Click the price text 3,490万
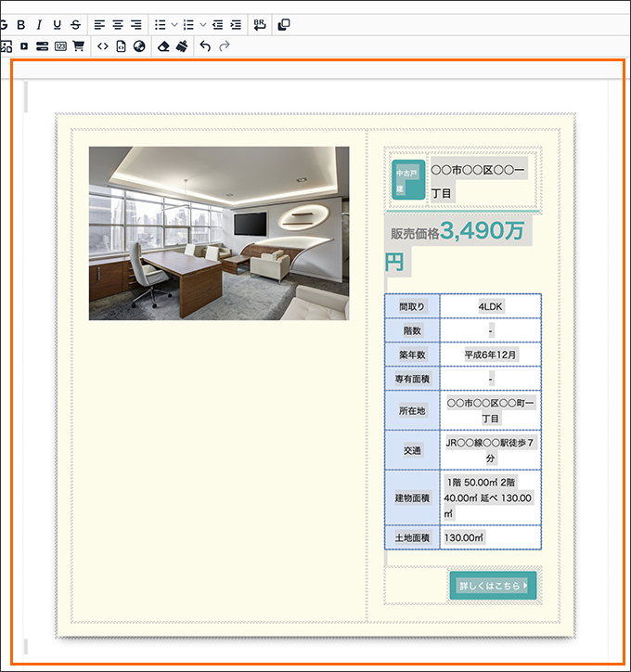 (482, 230)
